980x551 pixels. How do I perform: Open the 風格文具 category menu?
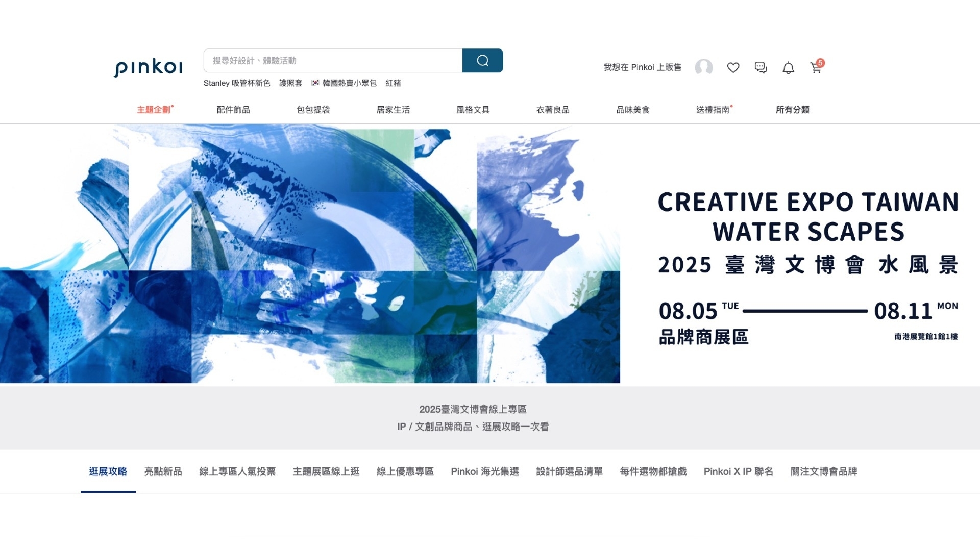[473, 110]
